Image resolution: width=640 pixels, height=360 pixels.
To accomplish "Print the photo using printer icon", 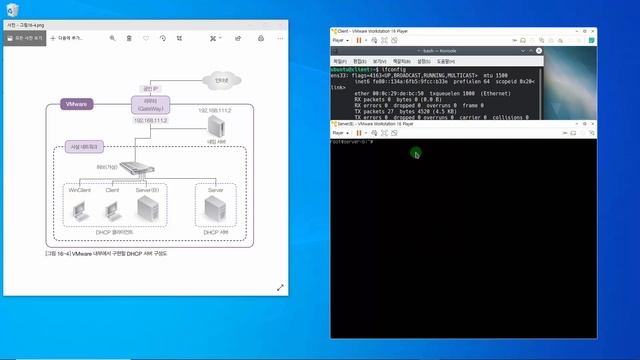I will tap(261, 38).
